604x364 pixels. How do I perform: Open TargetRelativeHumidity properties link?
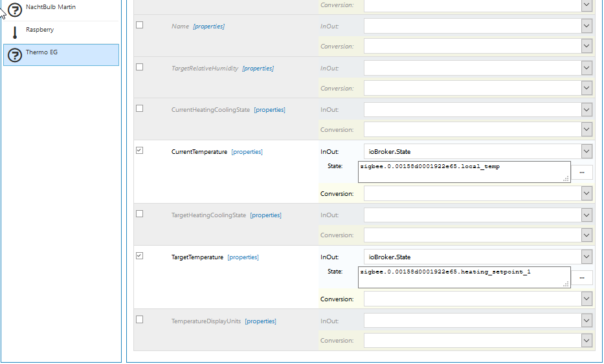tap(258, 68)
